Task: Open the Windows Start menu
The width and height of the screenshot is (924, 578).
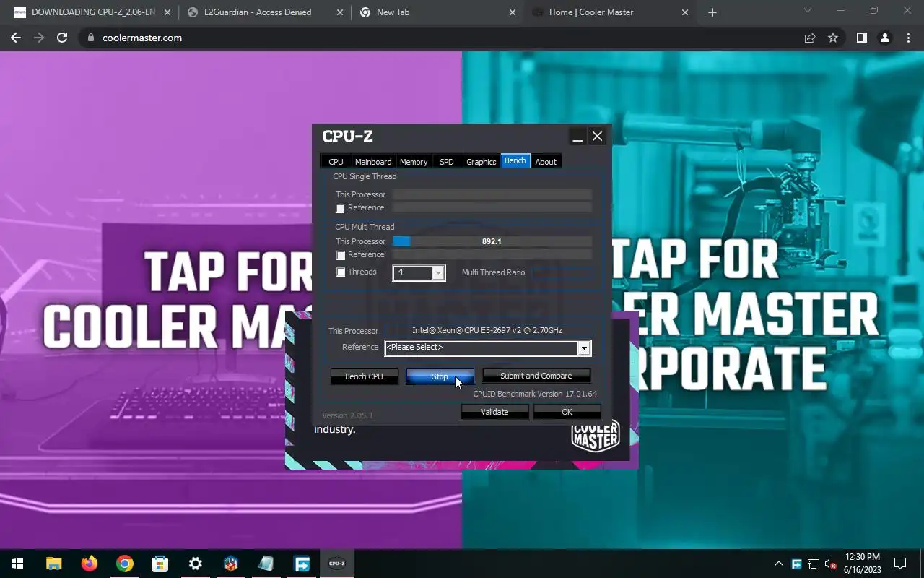Action: click(17, 564)
